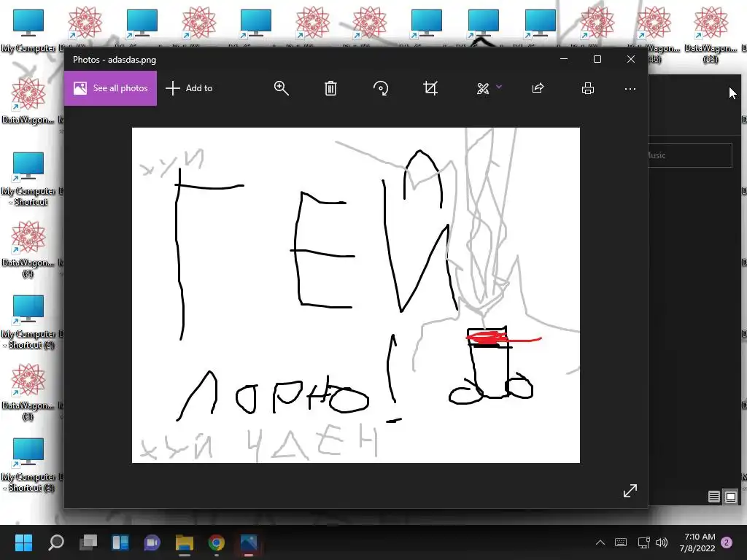Click the displayed adasdas.png drawing

tap(356, 295)
